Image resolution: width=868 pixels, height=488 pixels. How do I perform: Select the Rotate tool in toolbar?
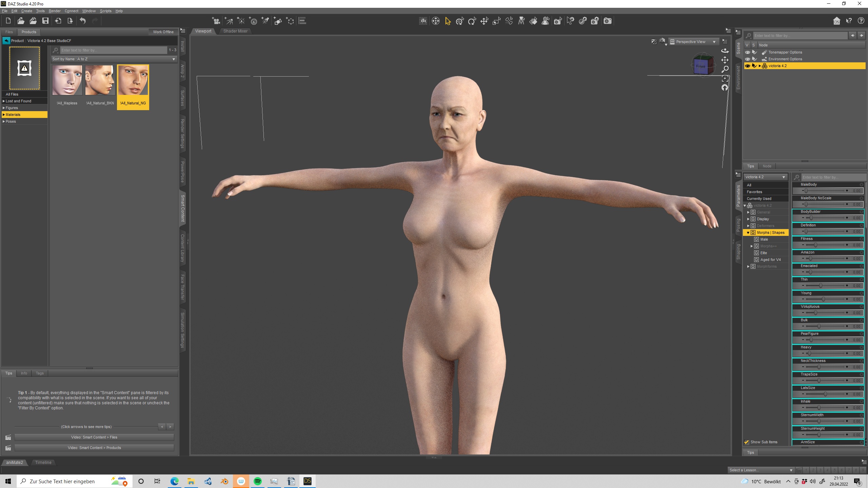click(472, 21)
